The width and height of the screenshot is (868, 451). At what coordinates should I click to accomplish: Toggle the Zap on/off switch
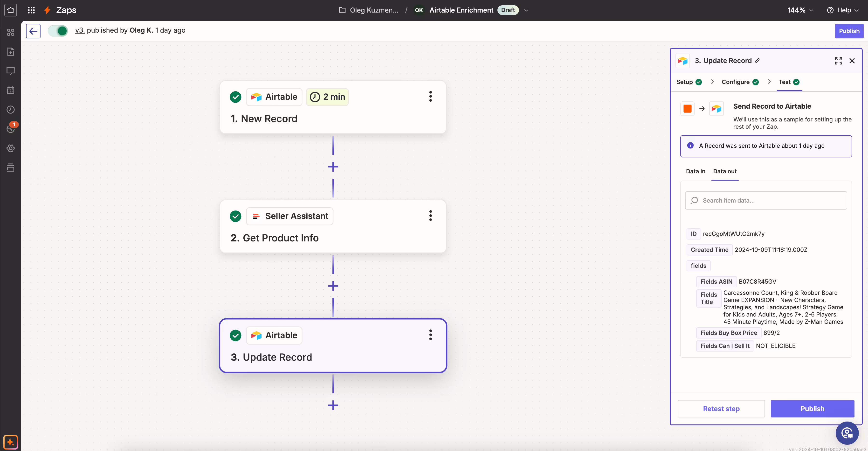pyautogui.click(x=58, y=30)
